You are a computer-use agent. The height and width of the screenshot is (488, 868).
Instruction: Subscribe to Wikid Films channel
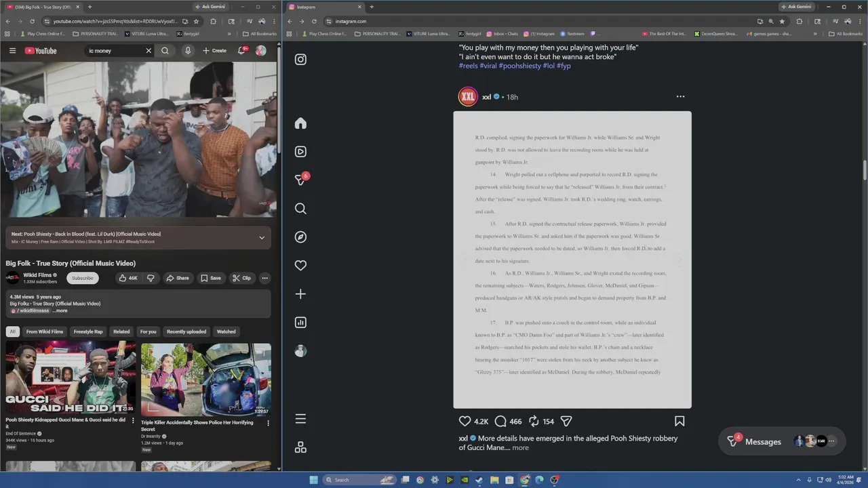tap(83, 278)
